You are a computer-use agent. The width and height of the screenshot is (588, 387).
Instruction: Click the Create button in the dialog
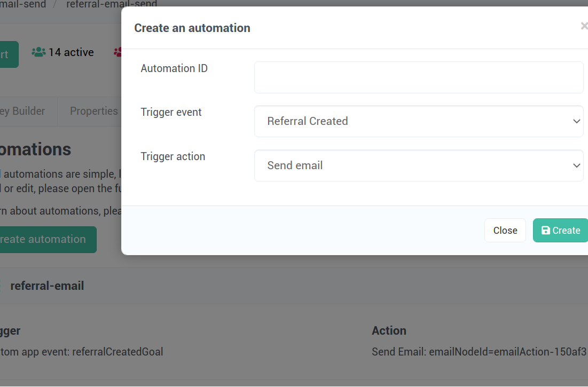[561, 231]
